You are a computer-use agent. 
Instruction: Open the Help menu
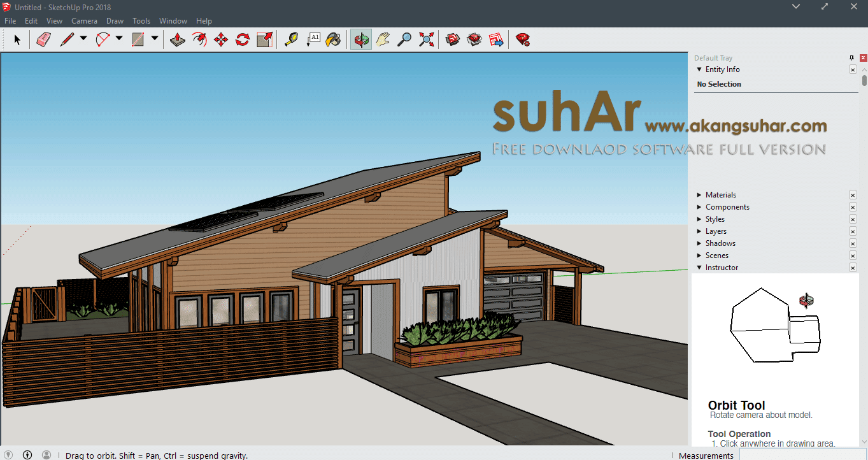204,21
